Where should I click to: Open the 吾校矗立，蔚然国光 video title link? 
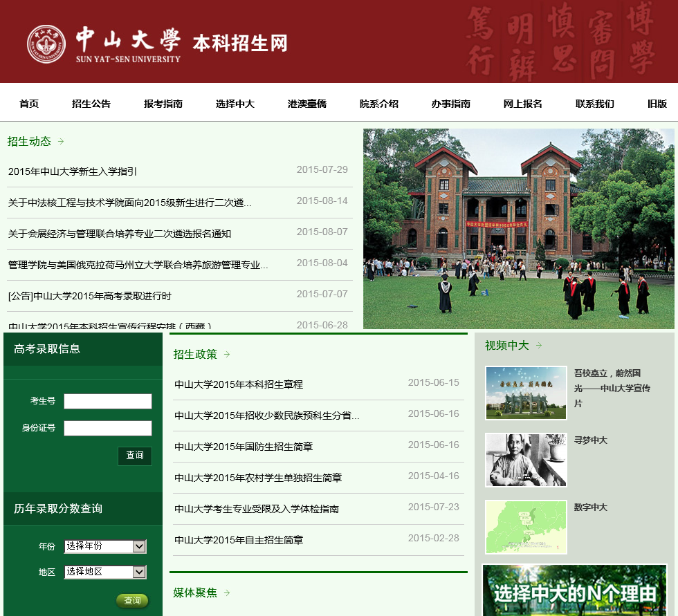[x=612, y=389]
